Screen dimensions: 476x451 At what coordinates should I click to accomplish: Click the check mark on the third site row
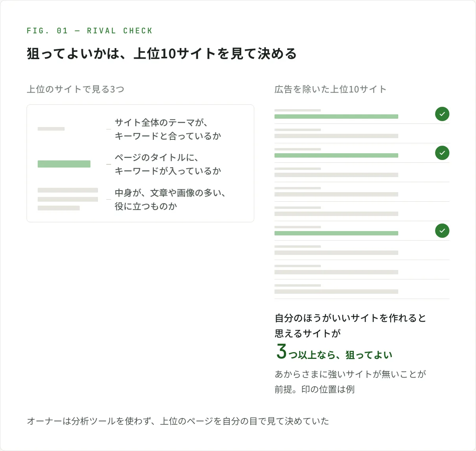click(x=442, y=153)
